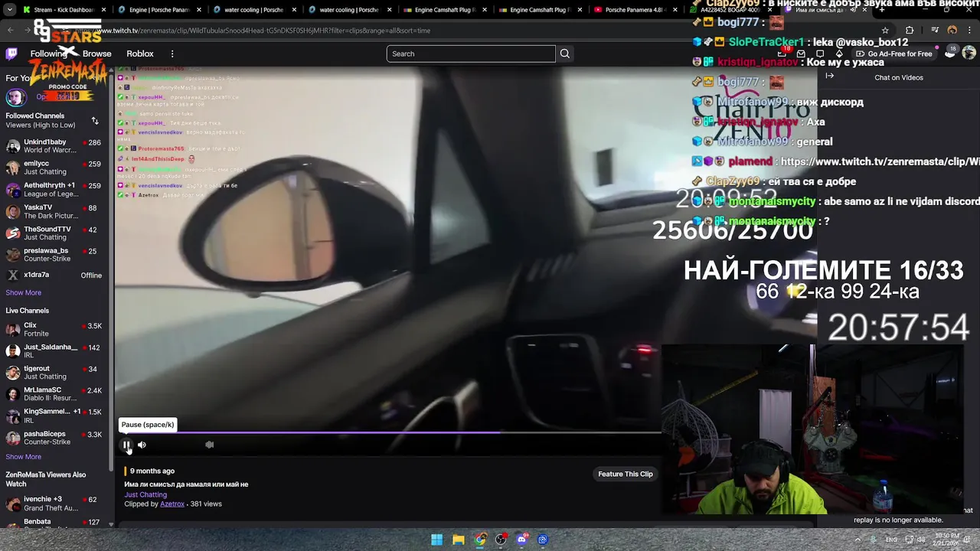The height and width of the screenshot is (551, 980).
Task: Open Twitch user avatar menu
Action: point(969,53)
